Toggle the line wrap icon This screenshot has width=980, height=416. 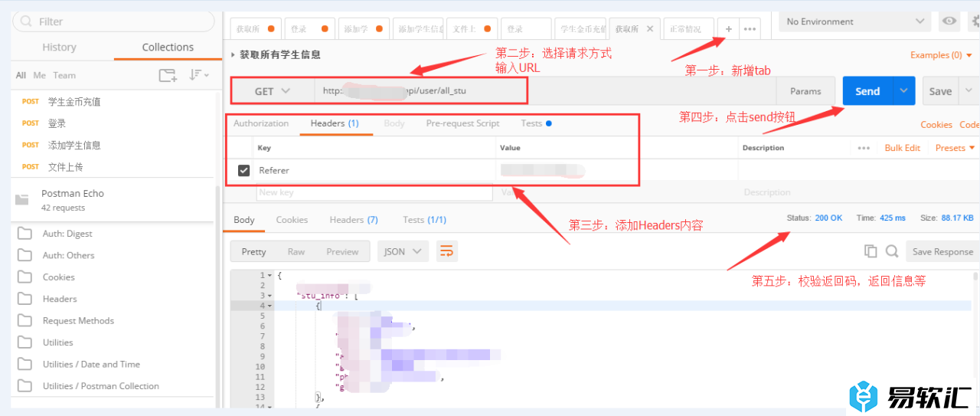point(446,251)
